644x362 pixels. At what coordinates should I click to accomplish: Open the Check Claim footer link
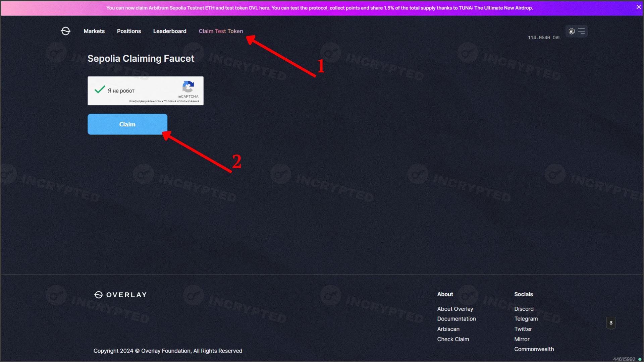pyautogui.click(x=453, y=339)
